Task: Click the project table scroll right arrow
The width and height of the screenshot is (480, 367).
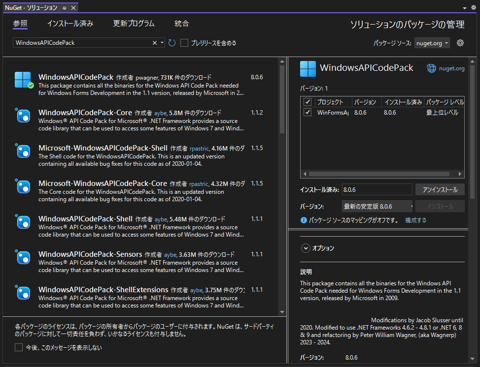Action: tap(460, 174)
